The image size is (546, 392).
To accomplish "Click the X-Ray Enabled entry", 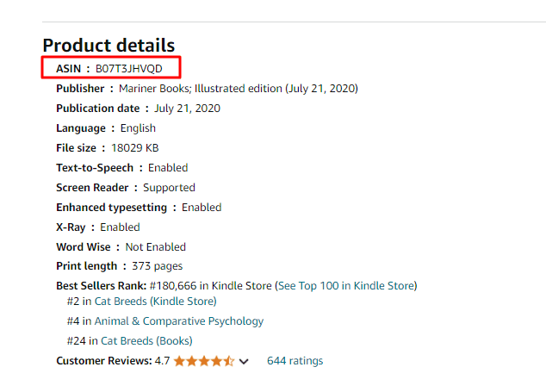I will [x=98, y=227].
